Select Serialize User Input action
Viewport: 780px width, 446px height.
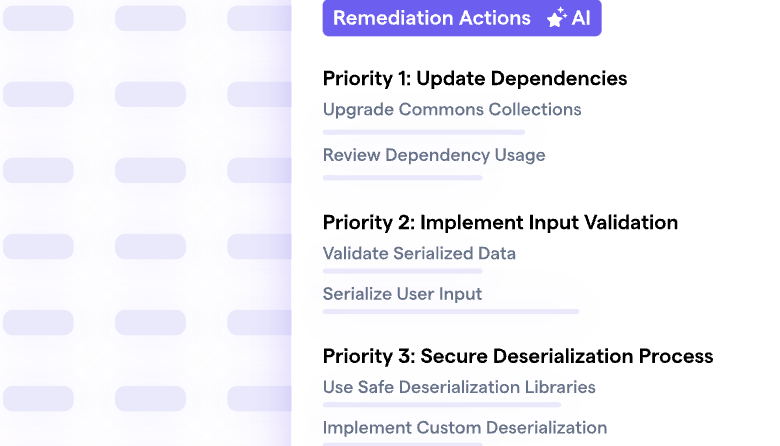point(402,294)
